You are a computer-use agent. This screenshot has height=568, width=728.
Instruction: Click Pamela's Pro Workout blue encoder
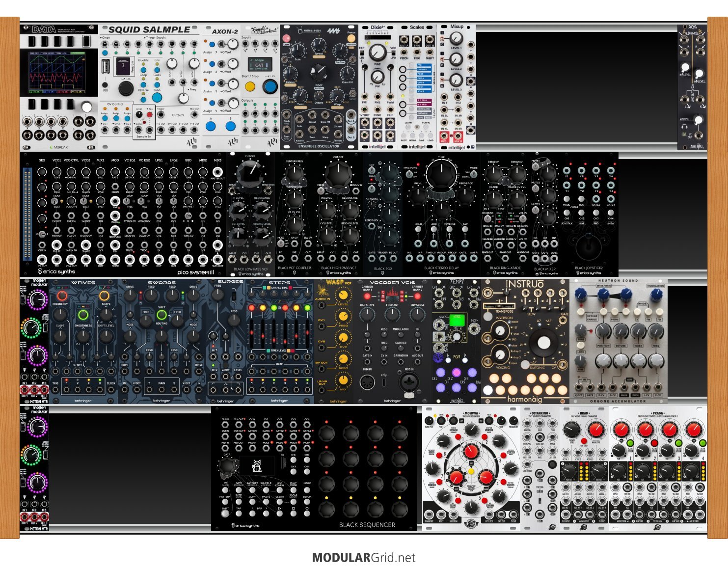tap(270, 87)
